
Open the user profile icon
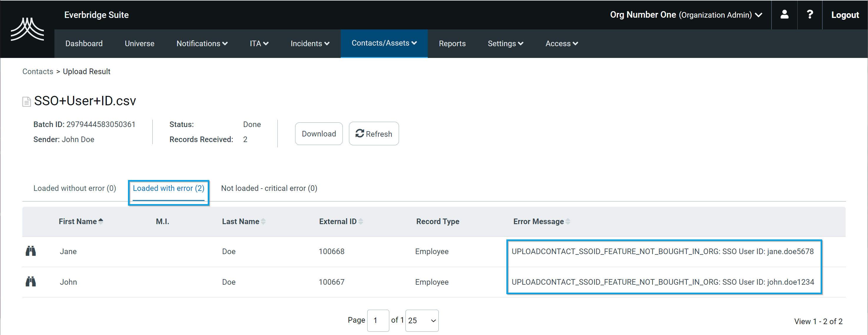(x=784, y=14)
